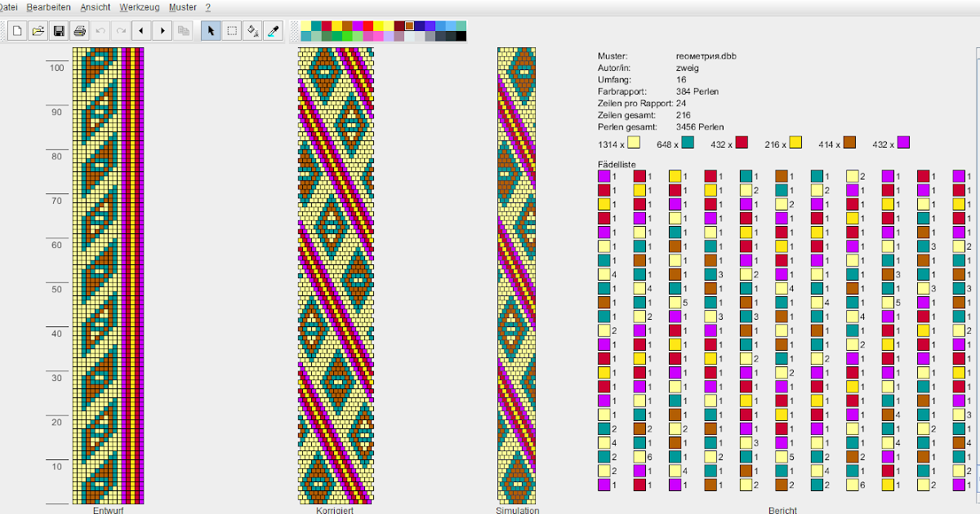Viewport: 980px width, 514px height.
Task: Activate the rectangular selection tool
Action: tap(232, 31)
